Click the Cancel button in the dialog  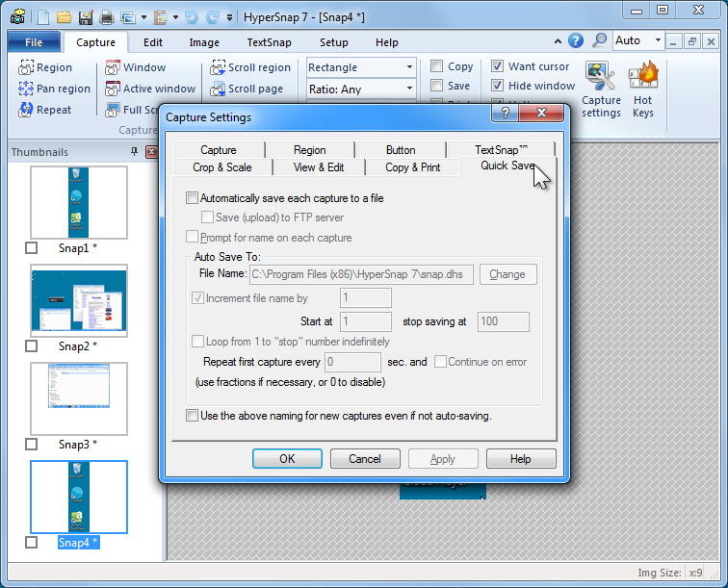tap(364, 459)
